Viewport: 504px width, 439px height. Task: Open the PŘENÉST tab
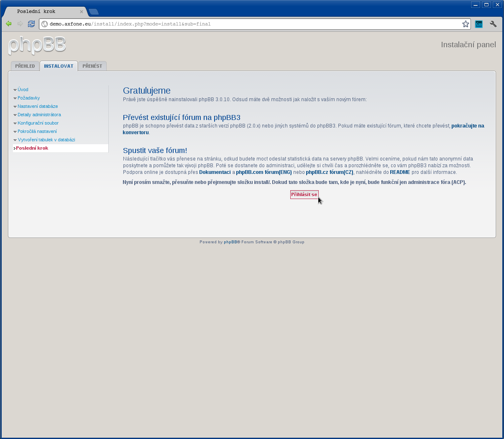point(92,66)
